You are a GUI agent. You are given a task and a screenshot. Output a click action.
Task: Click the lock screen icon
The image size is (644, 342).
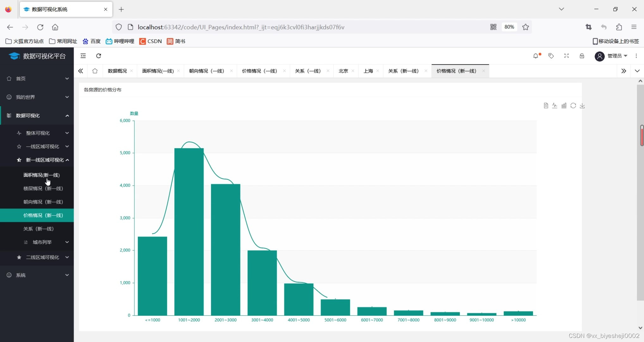582,56
